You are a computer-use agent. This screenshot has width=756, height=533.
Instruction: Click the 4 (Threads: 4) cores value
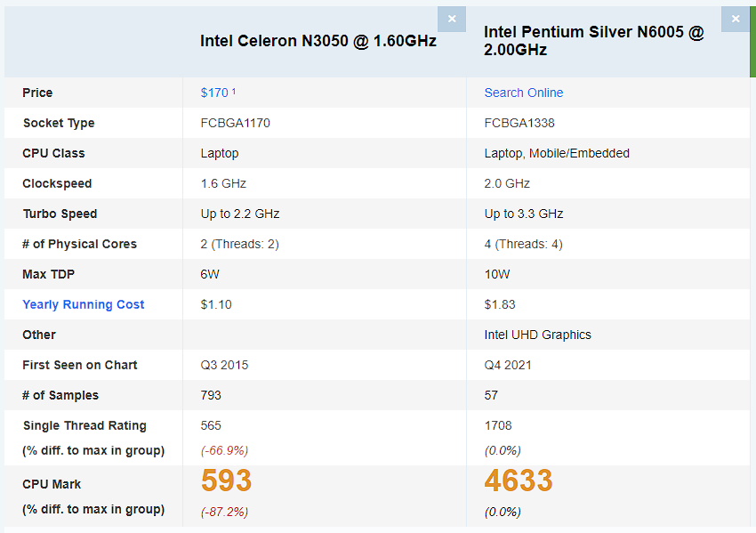523,244
